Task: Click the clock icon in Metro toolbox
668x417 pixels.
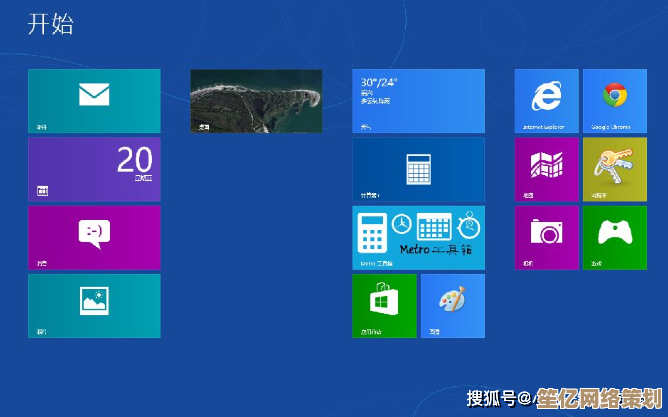Action: tap(402, 223)
